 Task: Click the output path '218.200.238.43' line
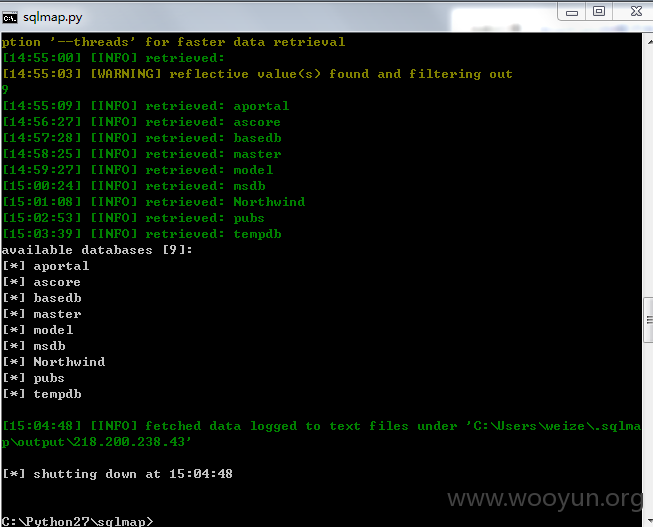(x=97, y=442)
